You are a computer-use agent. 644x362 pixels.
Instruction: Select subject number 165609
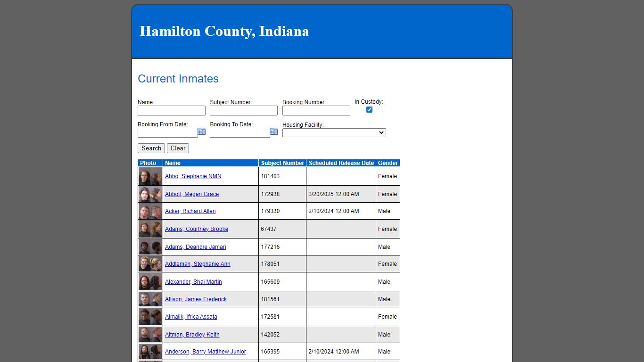point(270,282)
